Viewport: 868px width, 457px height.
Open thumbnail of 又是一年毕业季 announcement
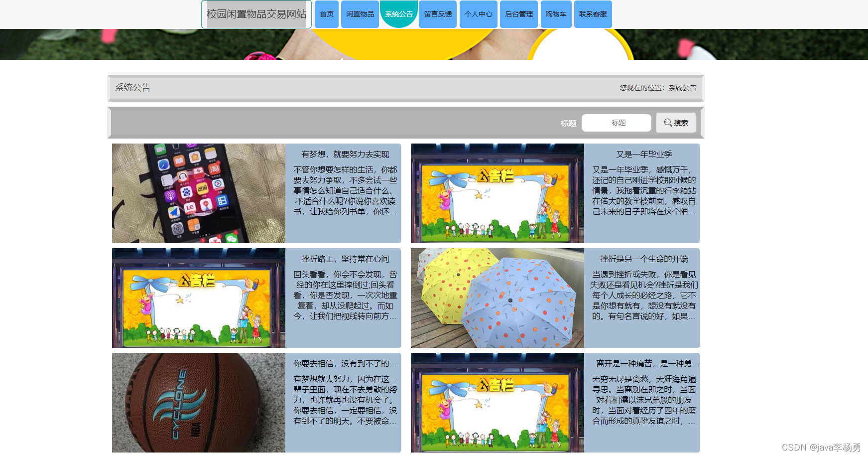tap(497, 193)
